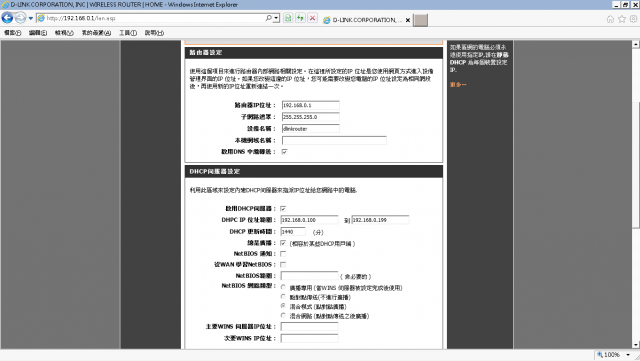
Task: Open the 工具(T) menu
Action: [128, 33]
